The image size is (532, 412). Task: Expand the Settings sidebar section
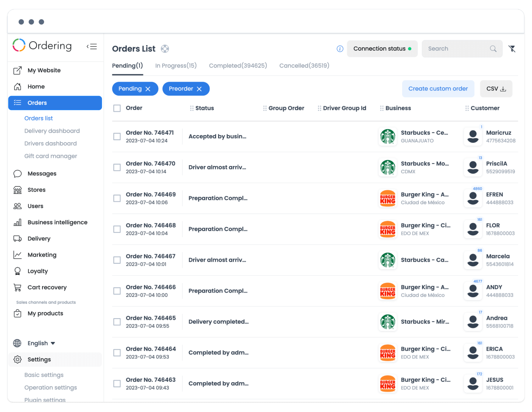pyautogui.click(x=55, y=359)
